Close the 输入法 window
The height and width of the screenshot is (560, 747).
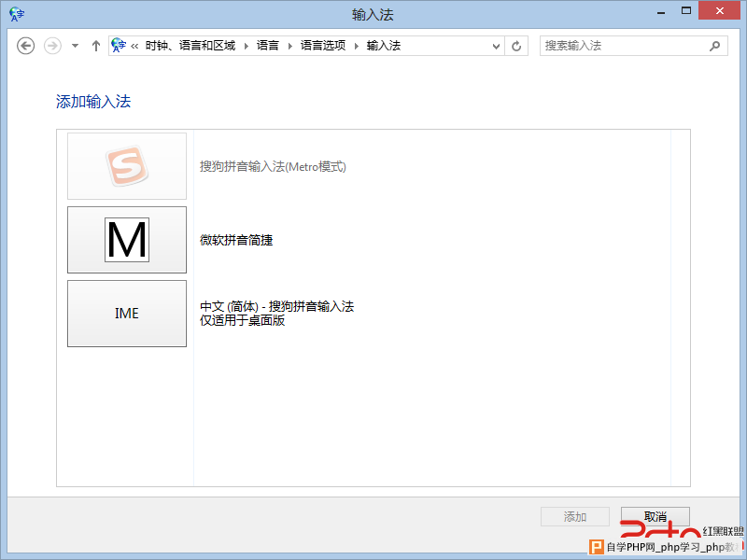coord(719,10)
